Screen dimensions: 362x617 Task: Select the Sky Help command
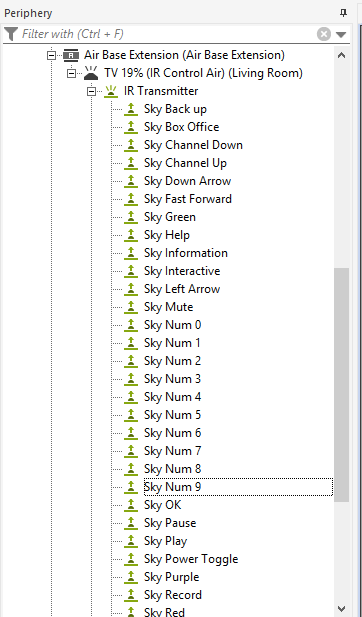pos(167,235)
